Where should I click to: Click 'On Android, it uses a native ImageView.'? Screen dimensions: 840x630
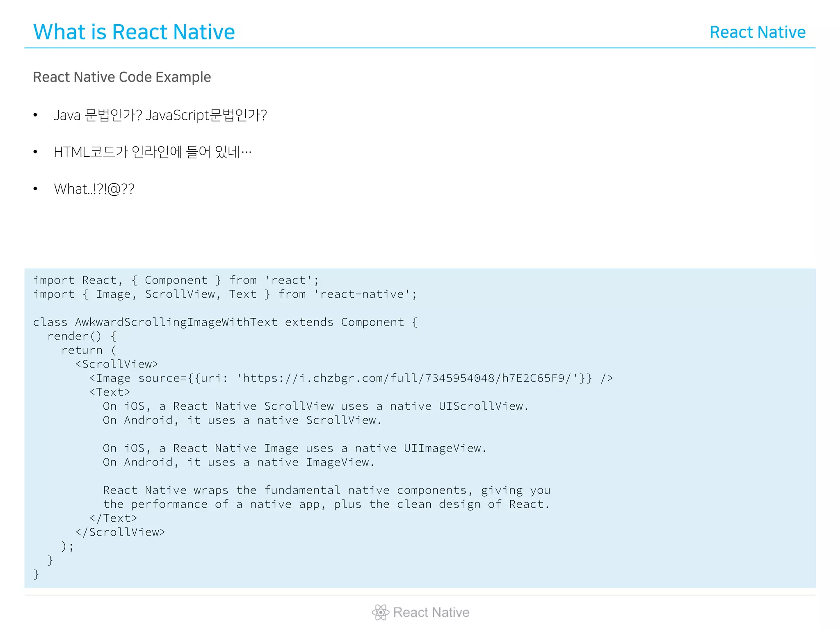pos(239,462)
